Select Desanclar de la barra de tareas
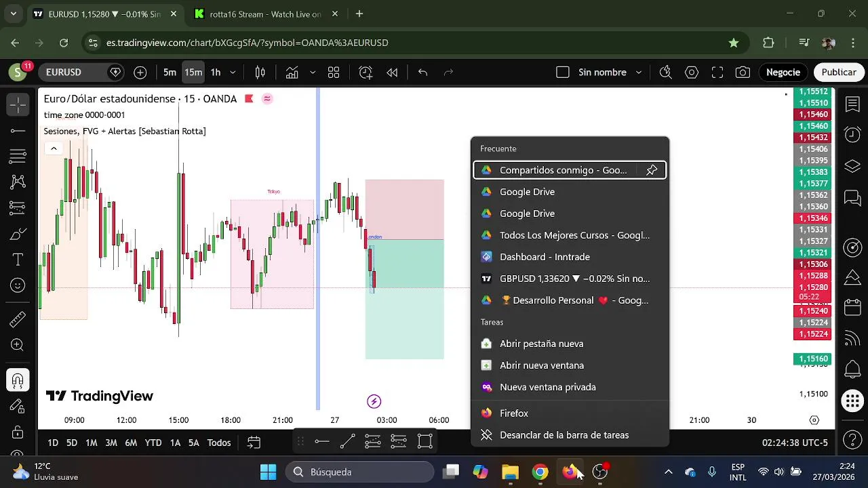Viewport: 868px width, 488px height. pyautogui.click(x=570, y=435)
